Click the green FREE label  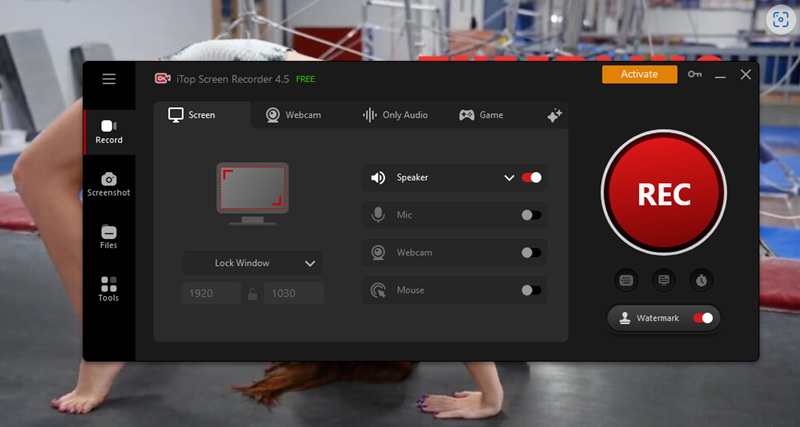tap(306, 79)
